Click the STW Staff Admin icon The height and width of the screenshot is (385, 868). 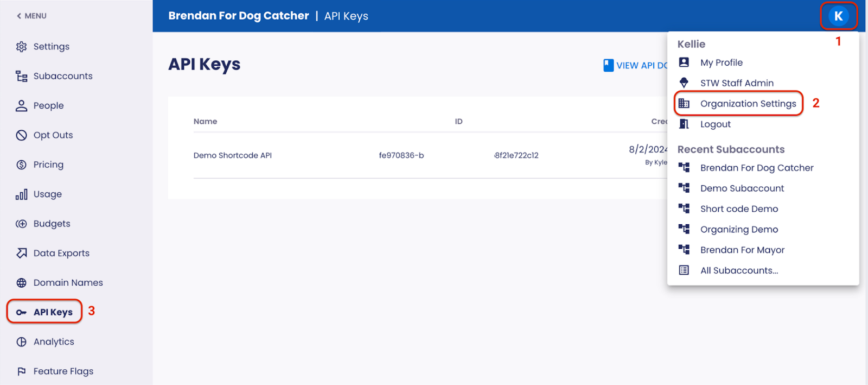click(684, 83)
